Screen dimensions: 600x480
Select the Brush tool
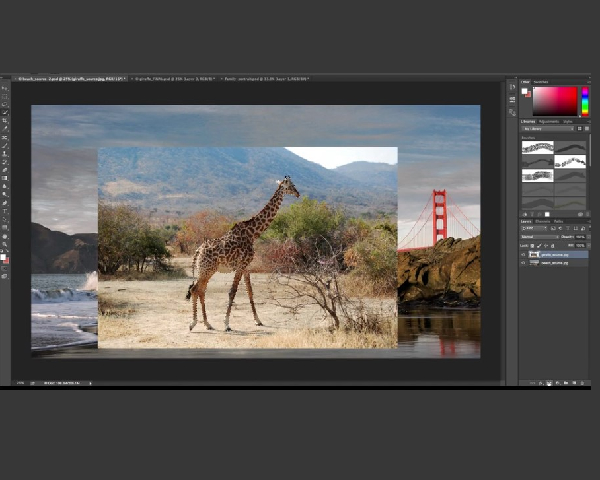[4, 145]
